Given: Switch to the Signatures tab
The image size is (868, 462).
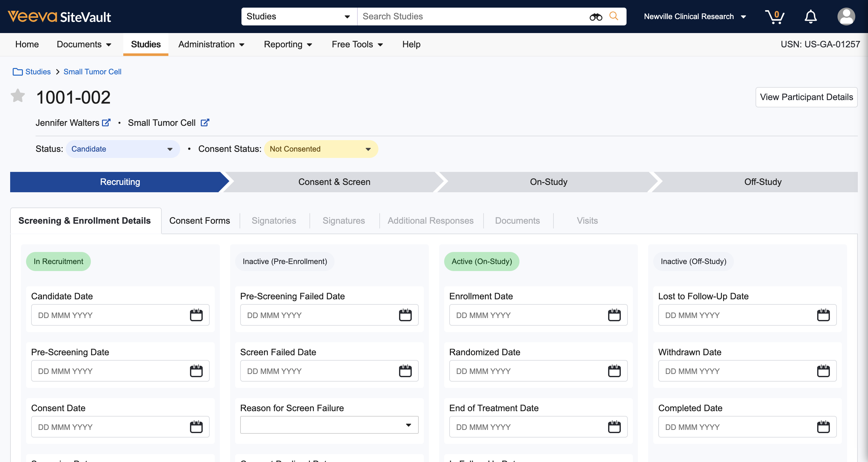Looking at the screenshot, I should pyautogui.click(x=343, y=221).
